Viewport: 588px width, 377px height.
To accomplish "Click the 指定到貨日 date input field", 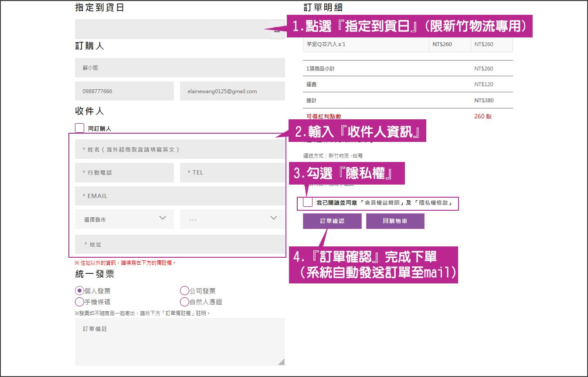I will [x=172, y=30].
